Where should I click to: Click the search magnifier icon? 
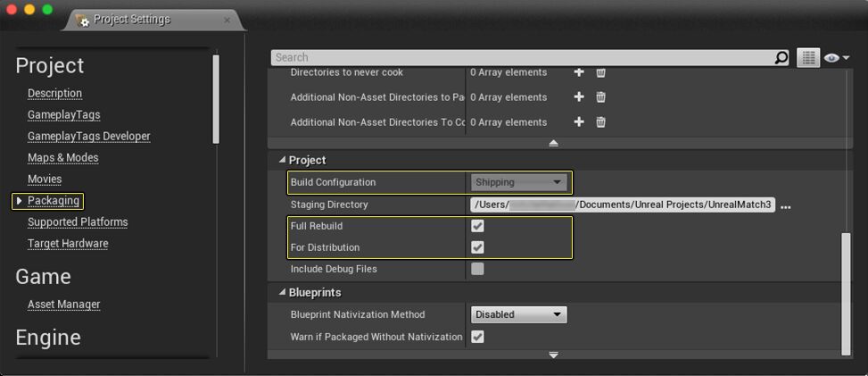(x=781, y=57)
